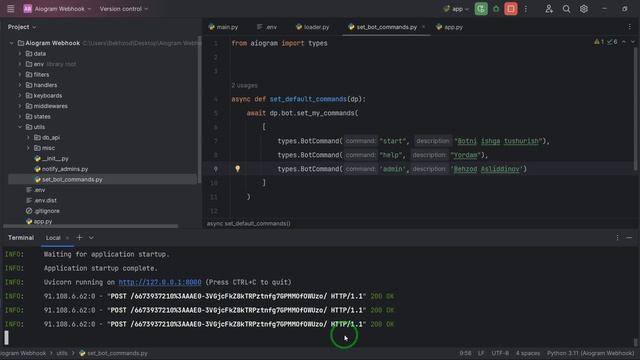
Task: Jump to next highlighted problem arrow
Action: [633, 42]
